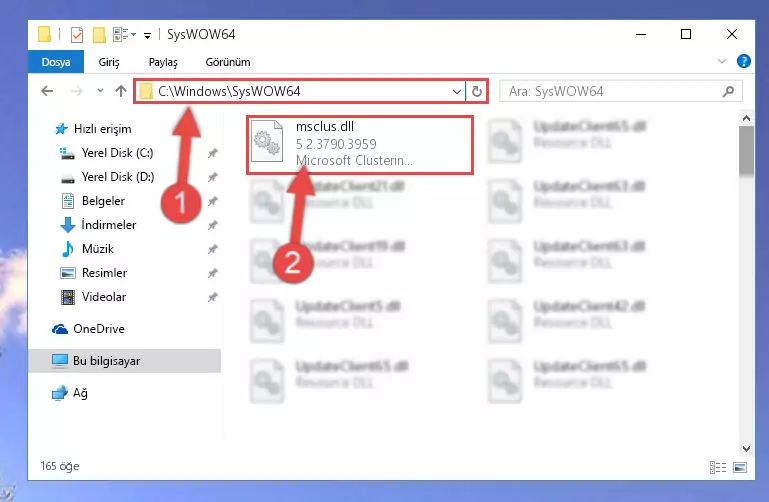This screenshot has width=769, height=502.
Task: Open the address bar history dropdown
Action: [x=457, y=92]
